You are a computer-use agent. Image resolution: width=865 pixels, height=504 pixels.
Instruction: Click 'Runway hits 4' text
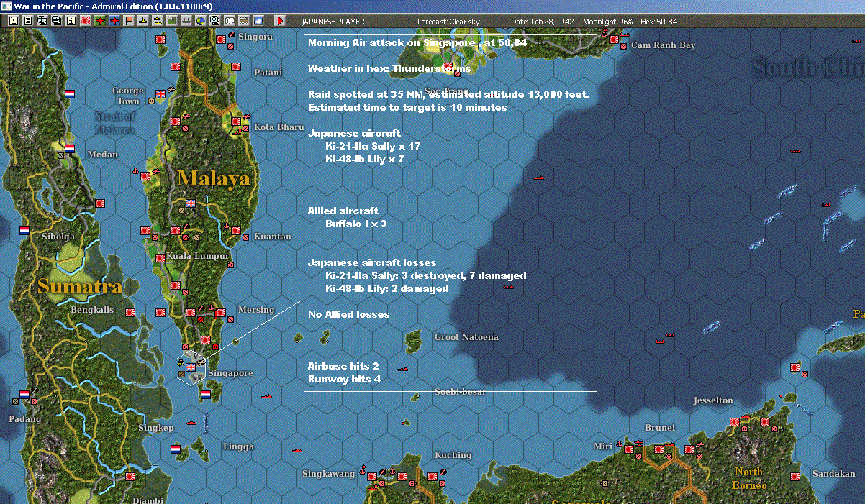coord(344,379)
